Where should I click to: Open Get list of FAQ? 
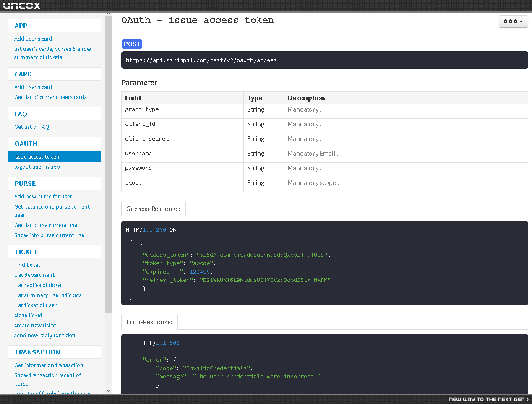click(x=32, y=127)
